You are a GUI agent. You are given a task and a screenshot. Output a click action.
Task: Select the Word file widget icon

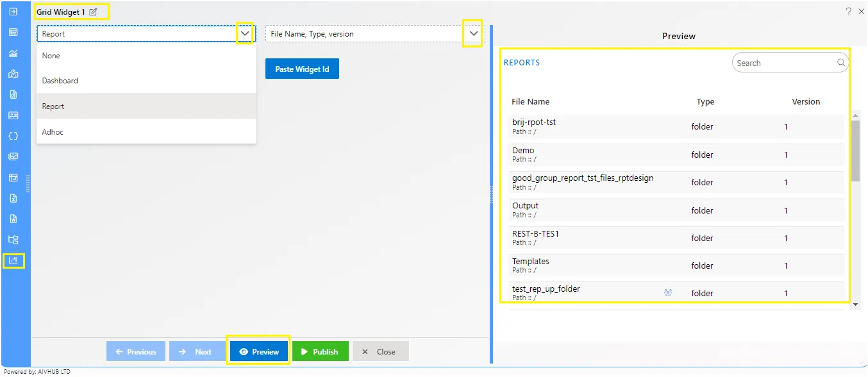13,219
